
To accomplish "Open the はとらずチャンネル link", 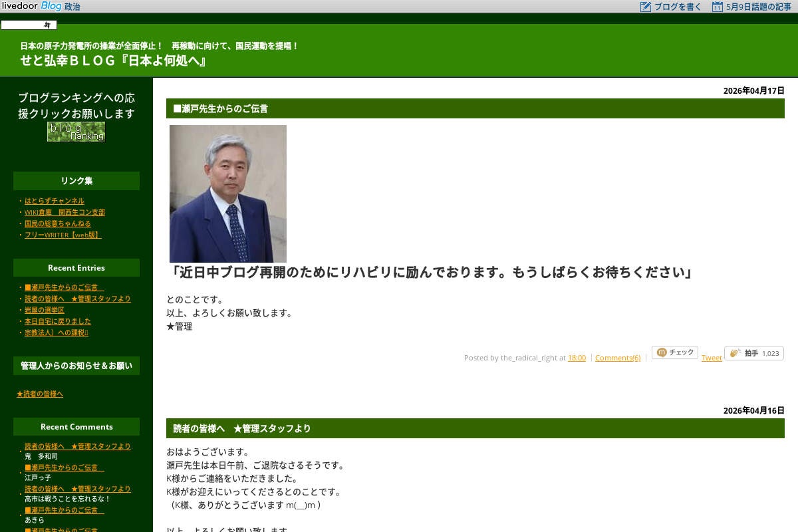I will [55, 201].
